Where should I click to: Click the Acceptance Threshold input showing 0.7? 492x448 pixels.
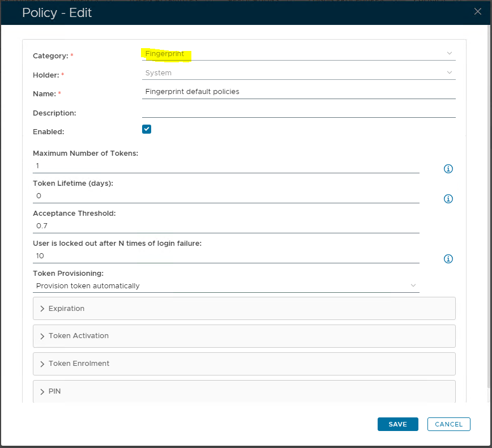[226, 226]
